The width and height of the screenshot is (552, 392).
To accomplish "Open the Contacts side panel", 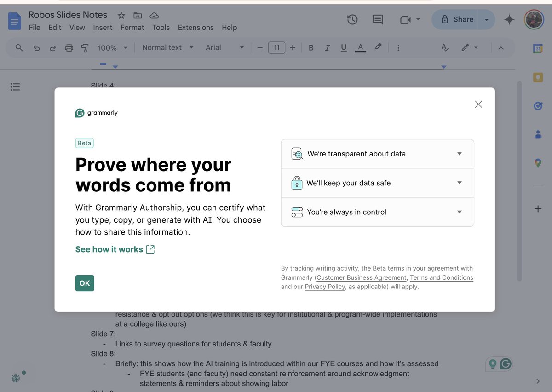I will 538,134.
